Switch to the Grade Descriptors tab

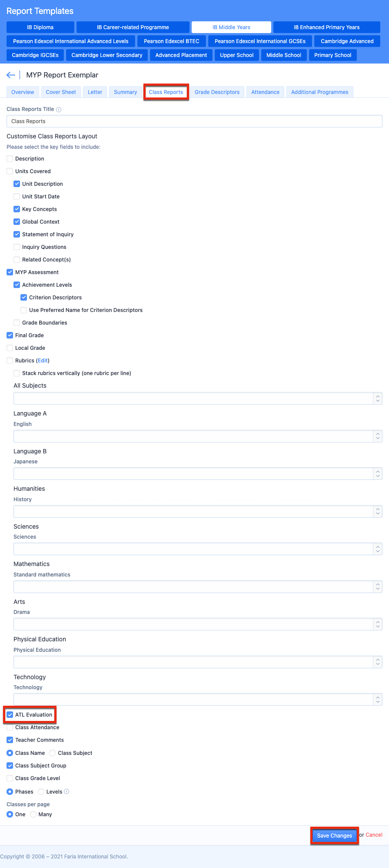[x=217, y=92]
